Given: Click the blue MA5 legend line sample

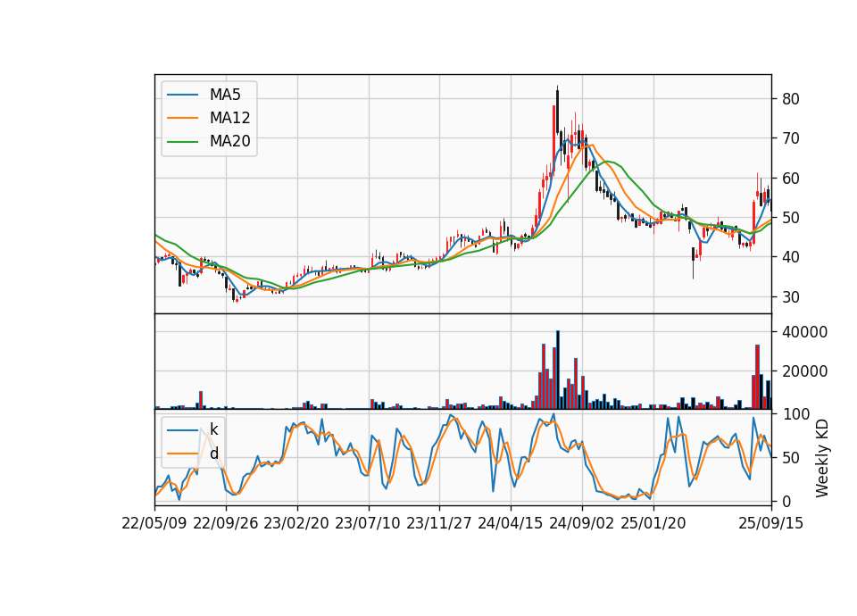Looking at the screenshot, I should point(182,95).
